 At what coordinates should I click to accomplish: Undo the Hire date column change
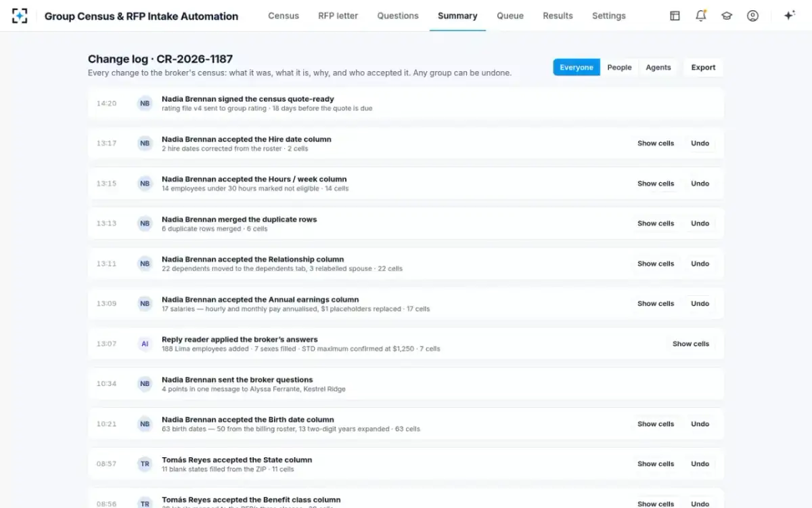(x=700, y=144)
